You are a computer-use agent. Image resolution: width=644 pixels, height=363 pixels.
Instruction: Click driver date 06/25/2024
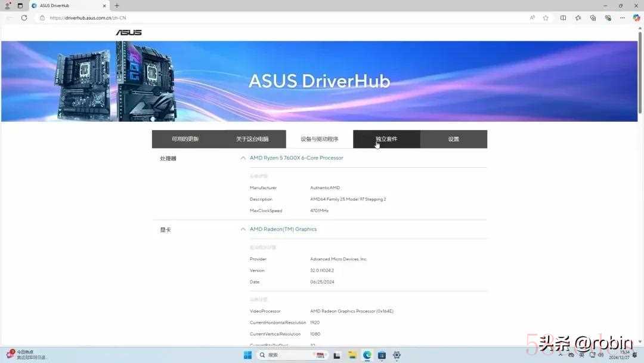(x=322, y=282)
